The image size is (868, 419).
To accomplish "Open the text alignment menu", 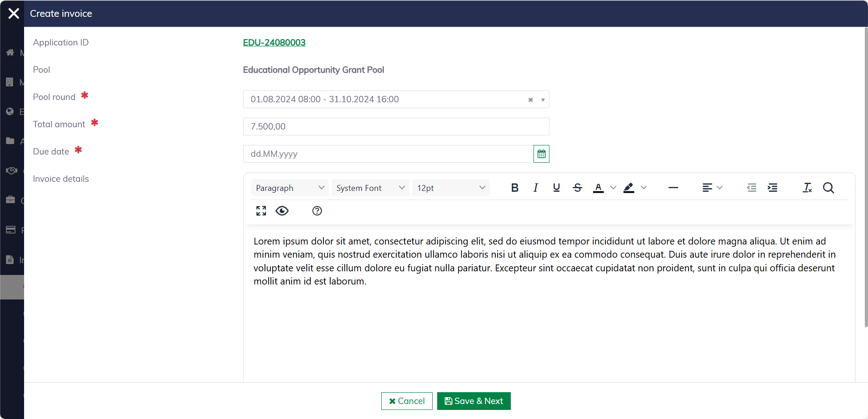I will pos(712,188).
